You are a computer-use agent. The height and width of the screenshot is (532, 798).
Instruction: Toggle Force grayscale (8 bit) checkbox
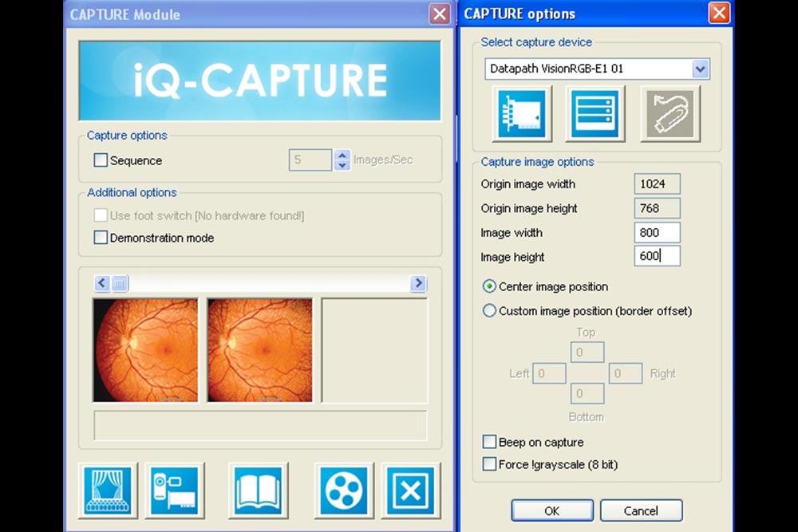coord(489,464)
